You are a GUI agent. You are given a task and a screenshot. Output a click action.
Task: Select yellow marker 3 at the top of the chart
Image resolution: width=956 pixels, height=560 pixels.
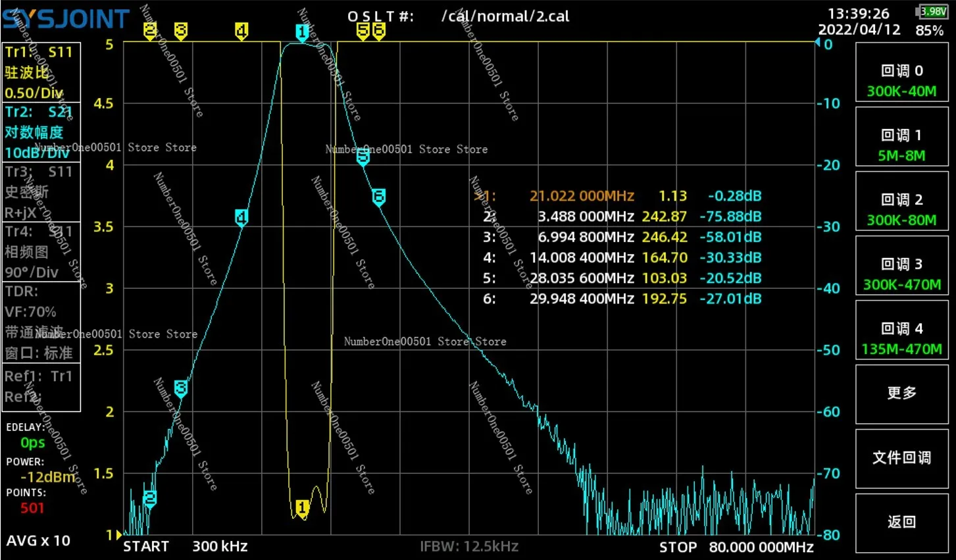click(180, 30)
